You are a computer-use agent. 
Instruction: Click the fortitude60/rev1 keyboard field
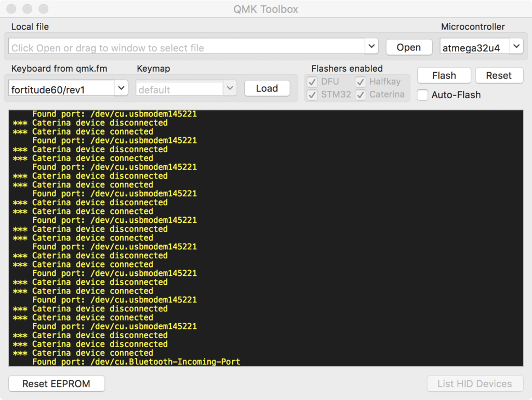click(x=62, y=88)
